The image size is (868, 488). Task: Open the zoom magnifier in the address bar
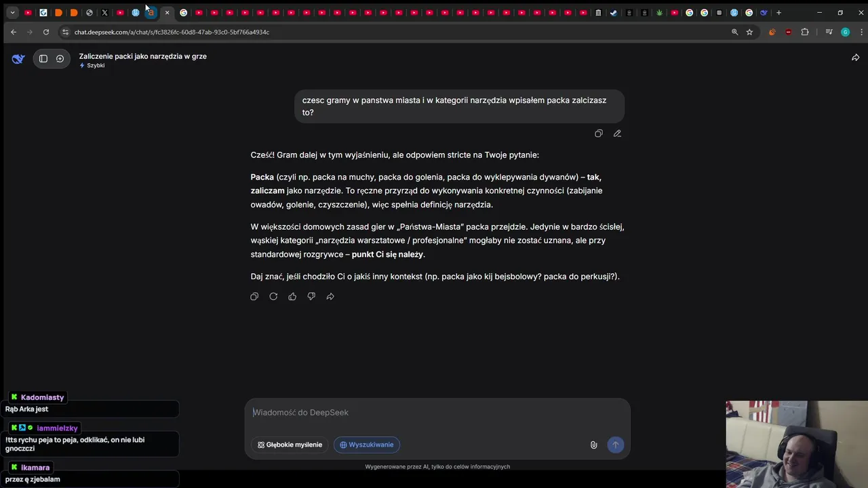734,32
